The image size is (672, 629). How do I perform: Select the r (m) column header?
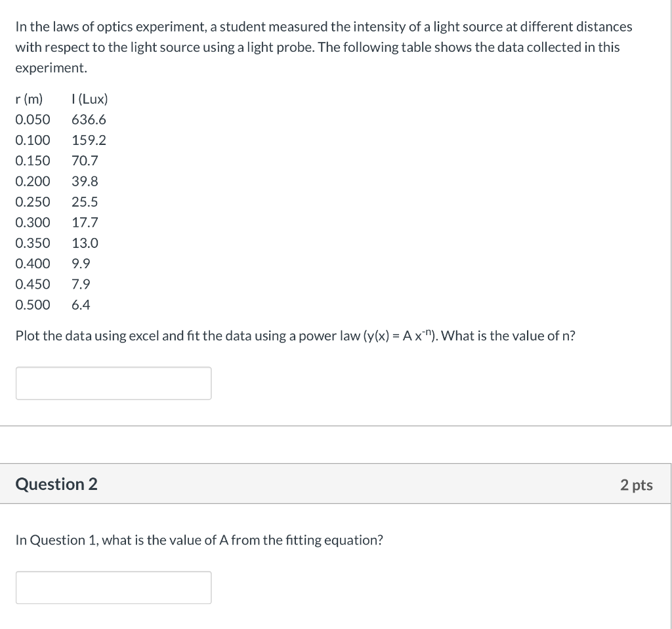(28, 99)
